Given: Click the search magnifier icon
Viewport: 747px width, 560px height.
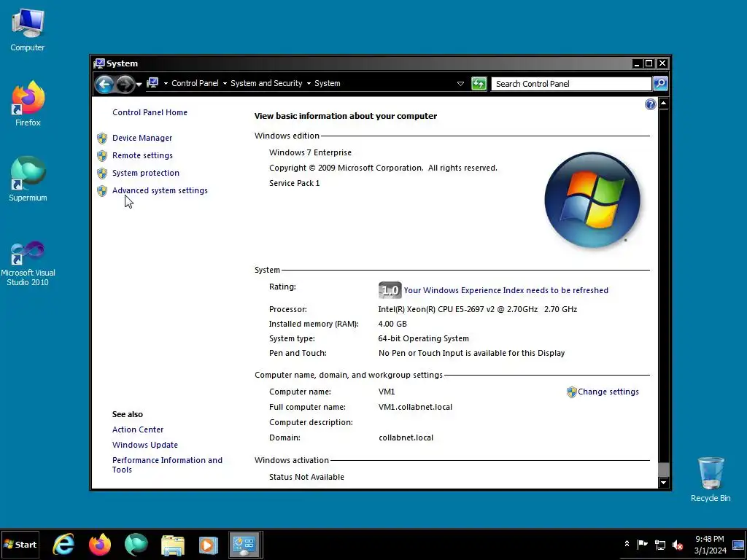Looking at the screenshot, I should [x=660, y=83].
